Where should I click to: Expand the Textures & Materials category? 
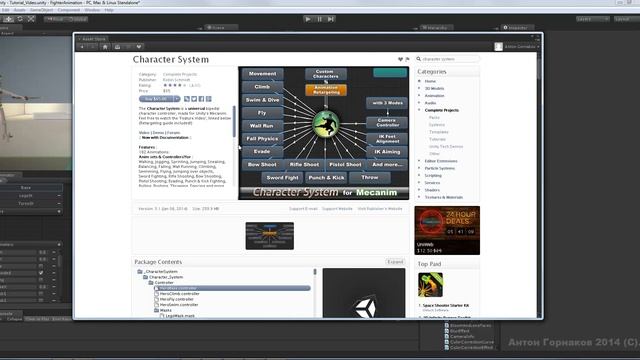(419, 197)
